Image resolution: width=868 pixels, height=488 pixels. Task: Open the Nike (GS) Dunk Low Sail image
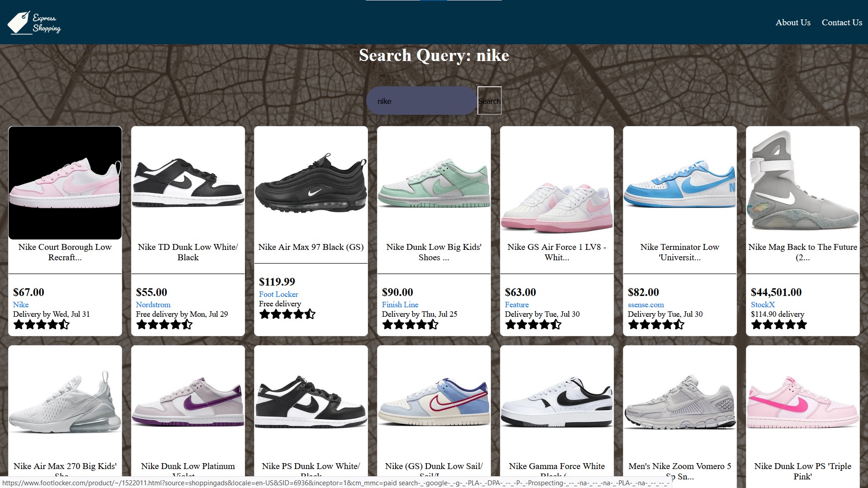(434, 402)
